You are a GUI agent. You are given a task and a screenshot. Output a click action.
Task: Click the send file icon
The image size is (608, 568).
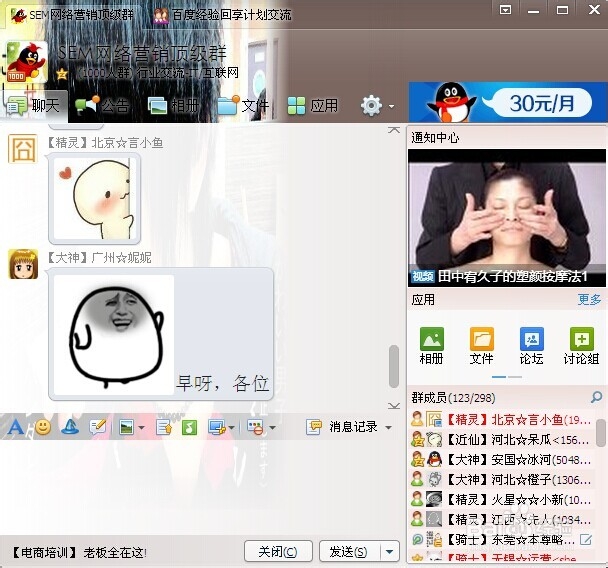[x=164, y=428]
